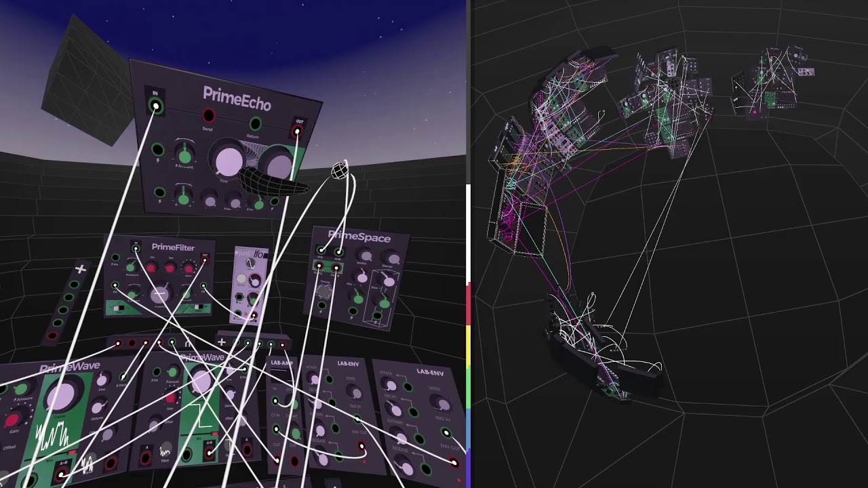Select the PrimeEcho module title
Image resolution: width=868 pixels, height=488 pixels.
(237, 99)
